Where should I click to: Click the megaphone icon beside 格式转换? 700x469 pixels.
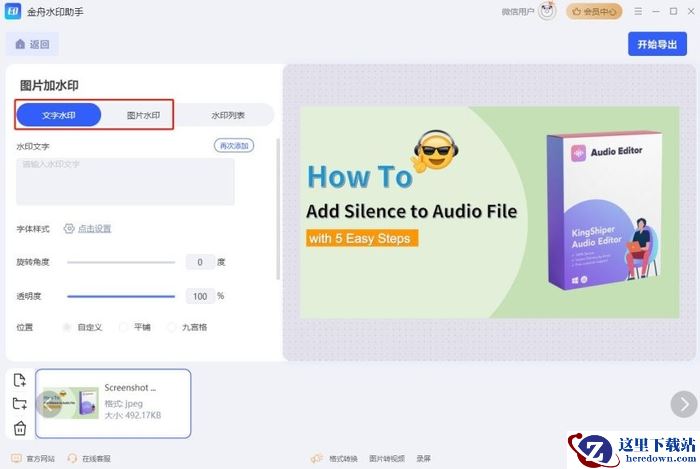coord(317,458)
